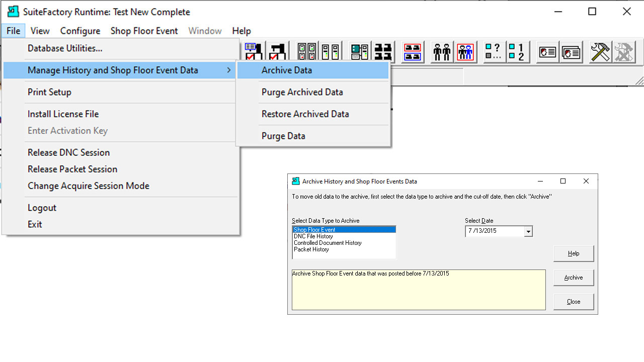This screenshot has width=644, height=362.
Task: Open the Configure menu
Action: pyautogui.click(x=80, y=31)
